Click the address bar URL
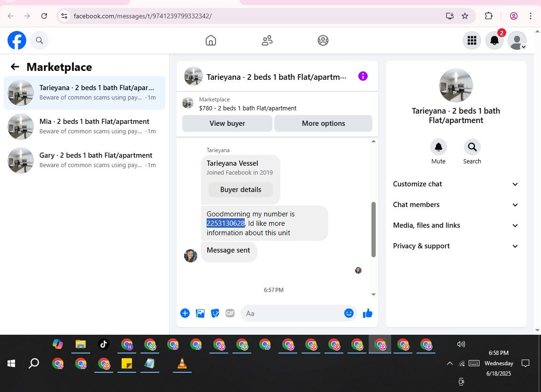 tap(142, 16)
